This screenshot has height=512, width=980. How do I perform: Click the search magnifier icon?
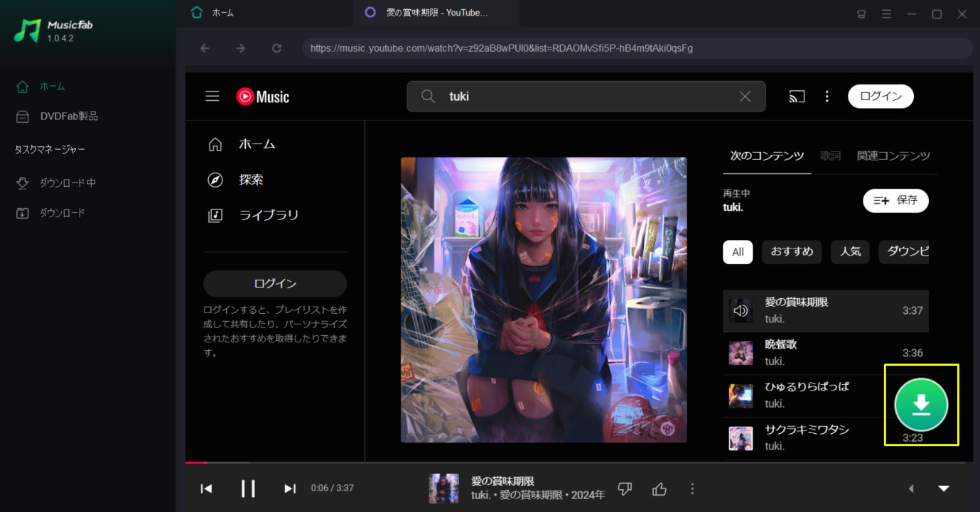tap(428, 96)
